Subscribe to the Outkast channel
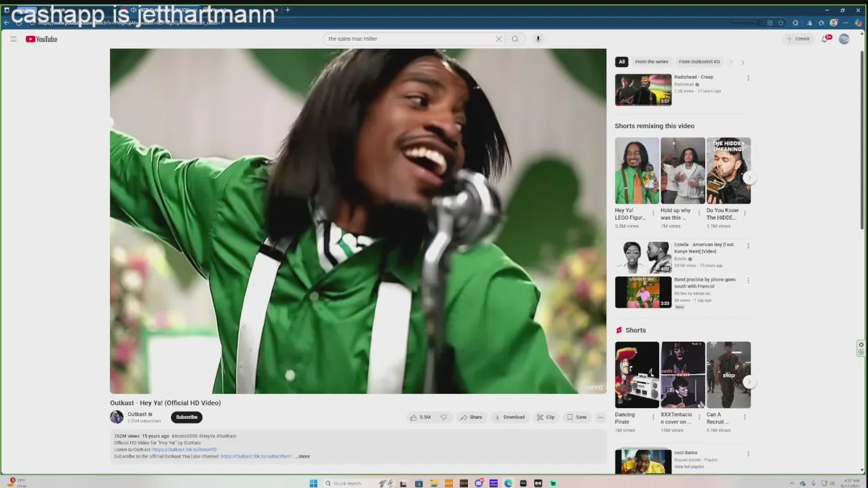The height and width of the screenshot is (488, 868). point(186,418)
